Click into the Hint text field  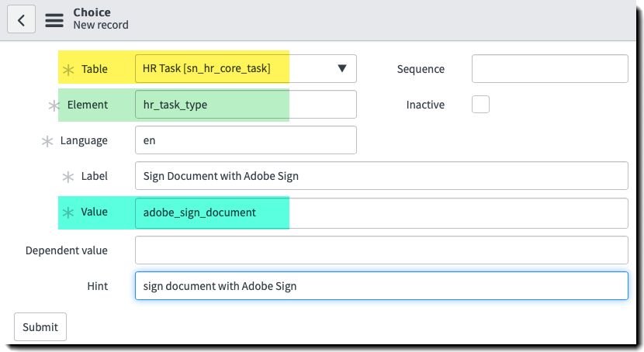pyautogui.click(x=382, y=285)
